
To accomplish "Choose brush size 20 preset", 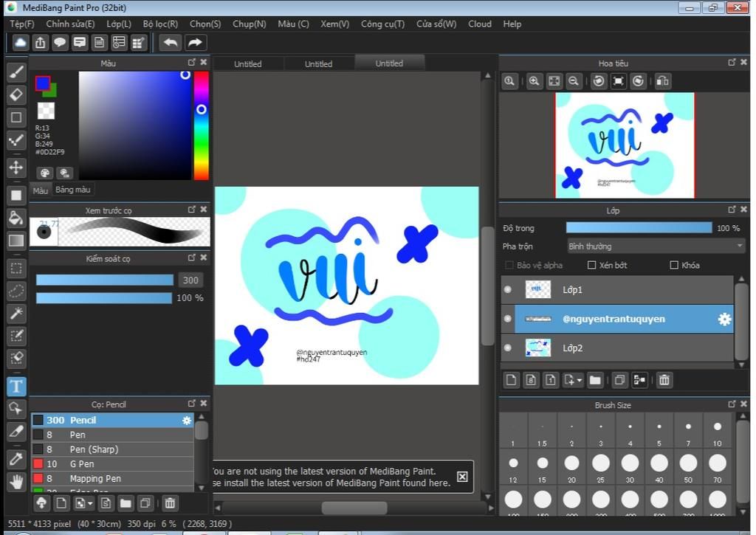I will [571, 467].
